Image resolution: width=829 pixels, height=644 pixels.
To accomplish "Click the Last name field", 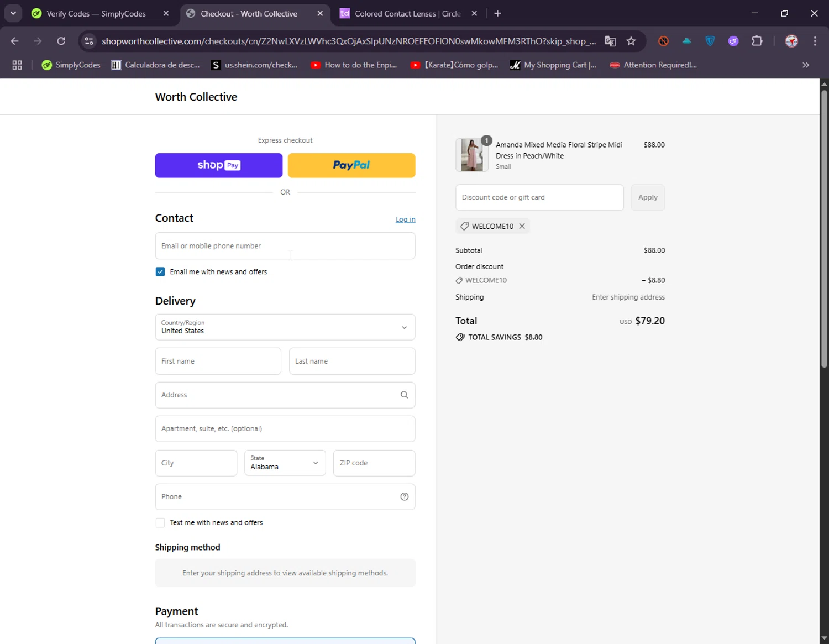I will (x=352, y=361).
